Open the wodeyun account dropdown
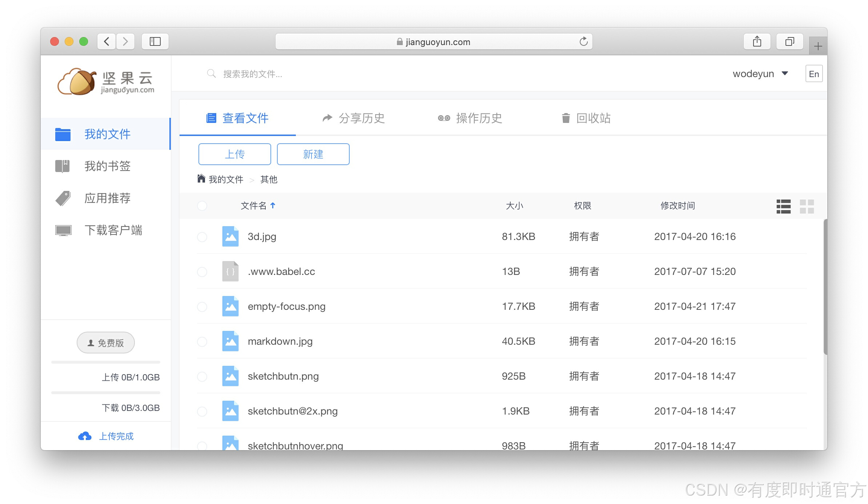Viewport: 868px width, 504px height. pyautogui.click(x=760, y=74)
